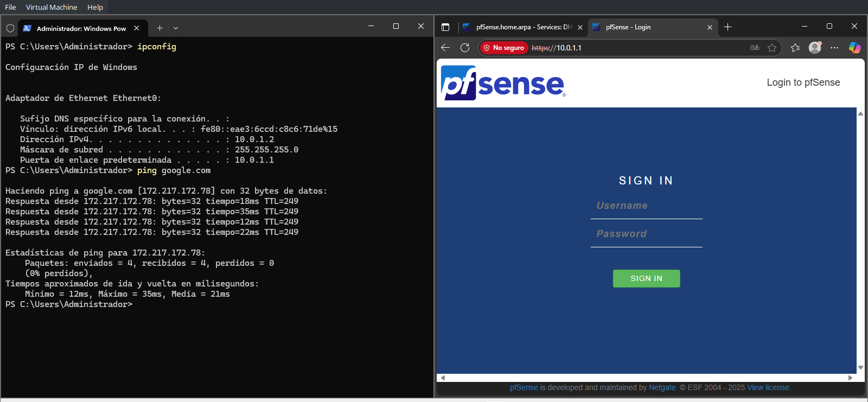This screenshot has height=402, width=868.
Task: Click the Username input field
Action: click(x=646, y=206)
